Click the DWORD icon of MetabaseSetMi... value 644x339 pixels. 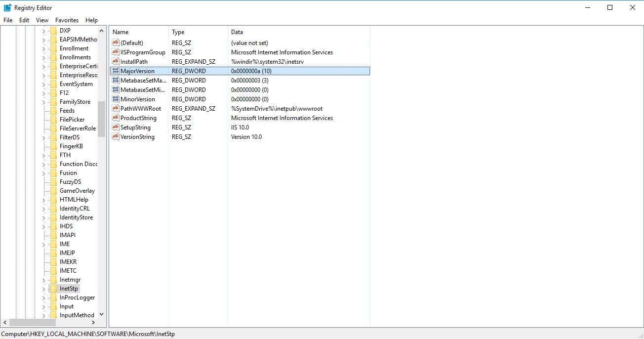click(x=116, y=90)
